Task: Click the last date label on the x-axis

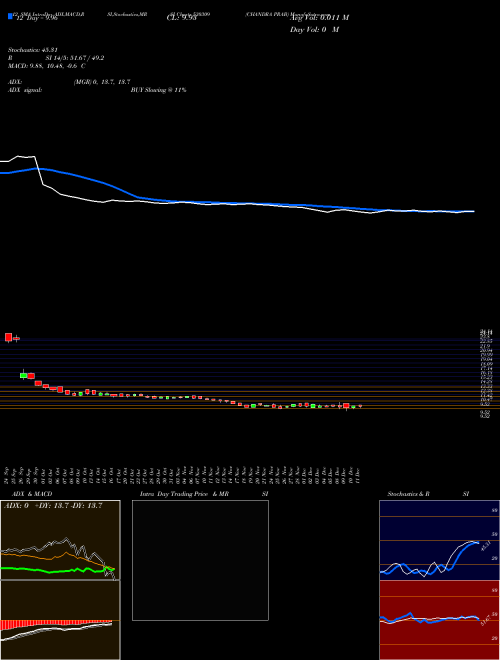Action: point(360,475)
